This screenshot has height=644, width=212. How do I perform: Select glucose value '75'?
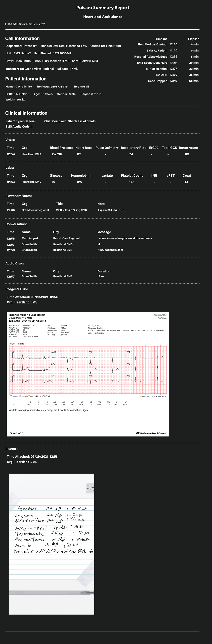53,182
